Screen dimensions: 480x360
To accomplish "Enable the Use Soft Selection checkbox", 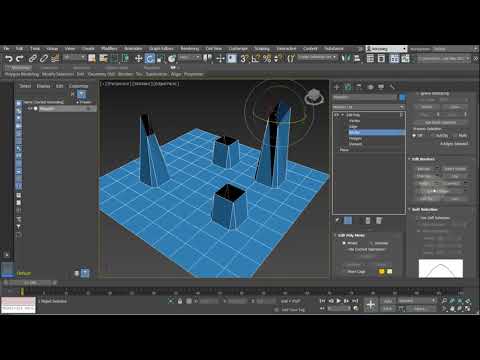I will pos(417,218).
